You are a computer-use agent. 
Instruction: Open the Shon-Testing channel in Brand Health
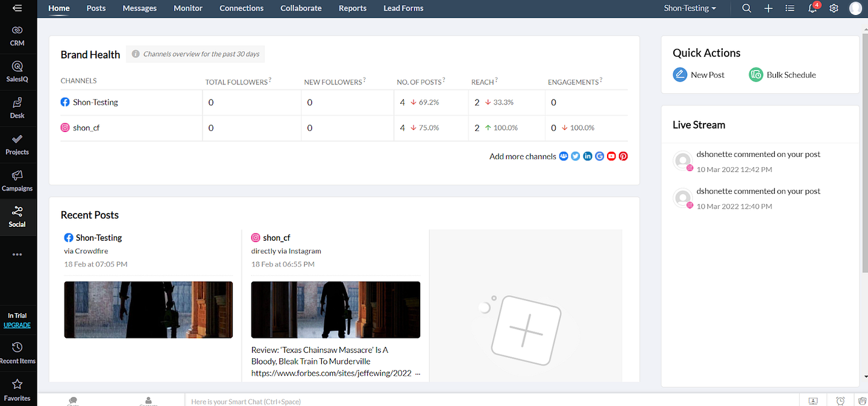coord(95,103)
